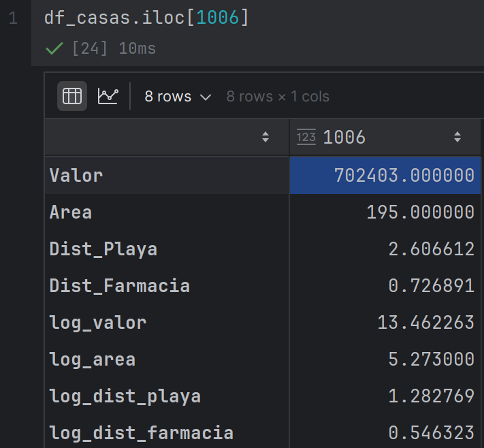This screenshot has height=448, width=484.
Task: Click the log_dist_farmacia row label
Action: point(142,433)
